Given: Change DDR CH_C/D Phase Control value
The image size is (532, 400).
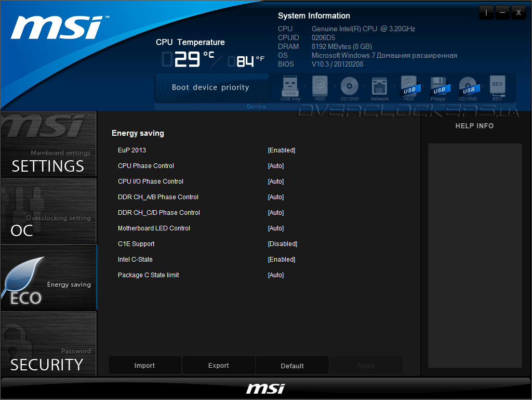Looking at the screenshot, I should 276,213.
